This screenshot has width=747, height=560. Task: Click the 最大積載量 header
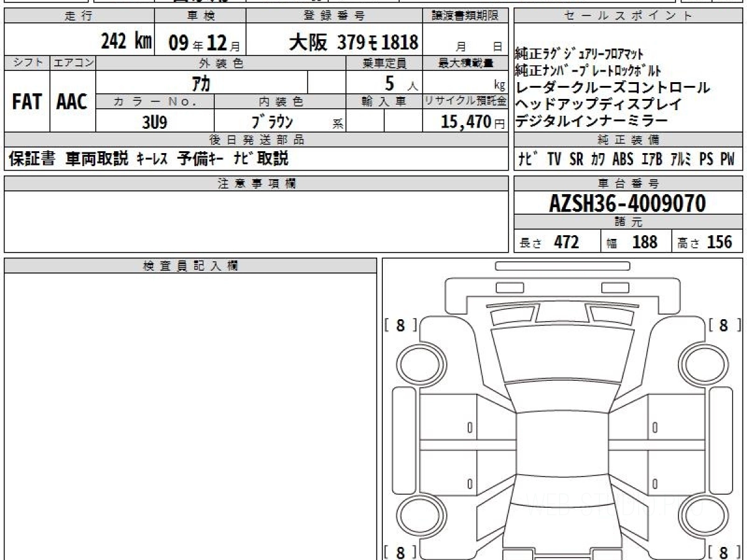[466, 62]
